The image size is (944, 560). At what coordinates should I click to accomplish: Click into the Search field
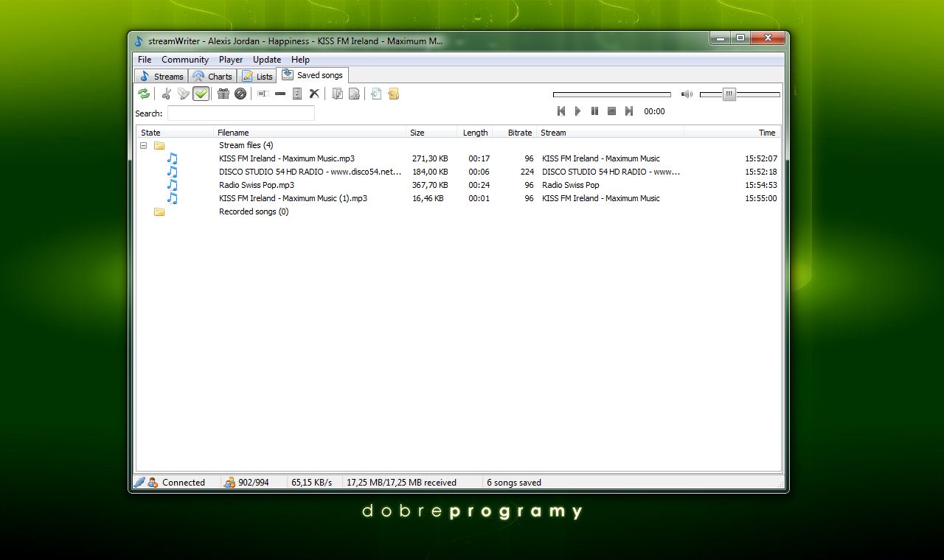click(241, 113)
